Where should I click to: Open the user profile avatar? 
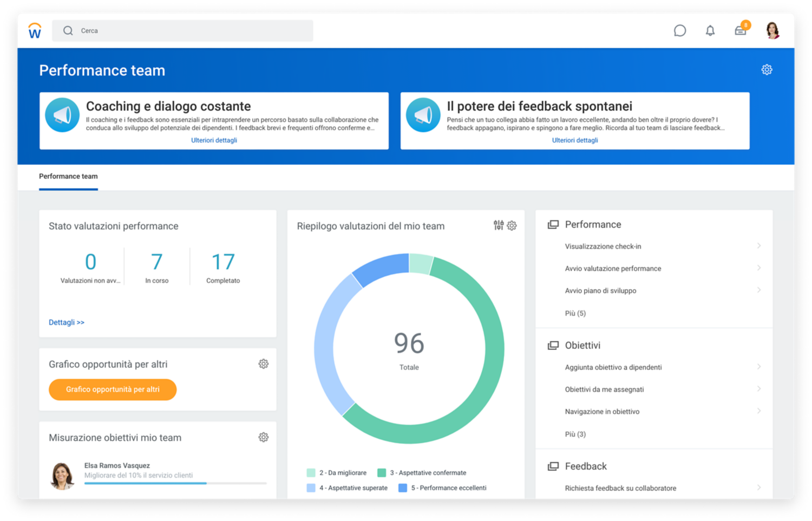point(772,30)
